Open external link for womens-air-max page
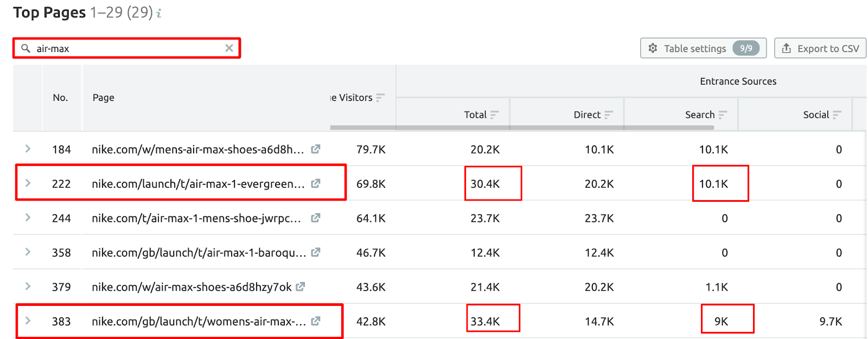 click(x=315, y=321)
